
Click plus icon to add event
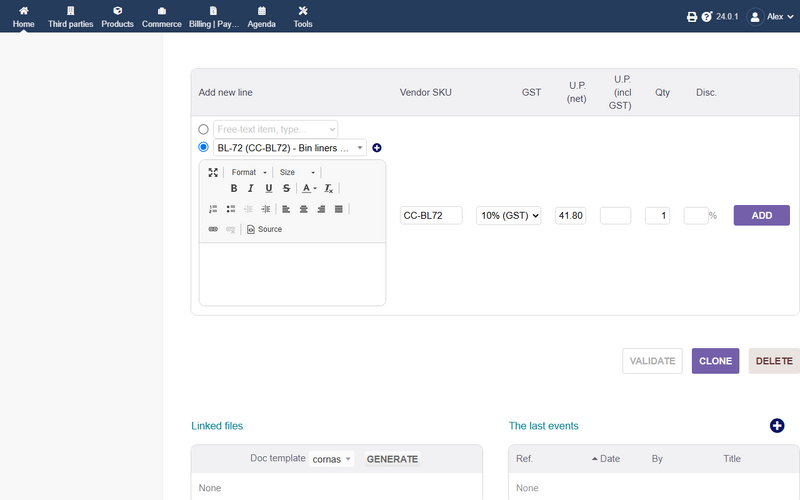[x=777, y=426]
